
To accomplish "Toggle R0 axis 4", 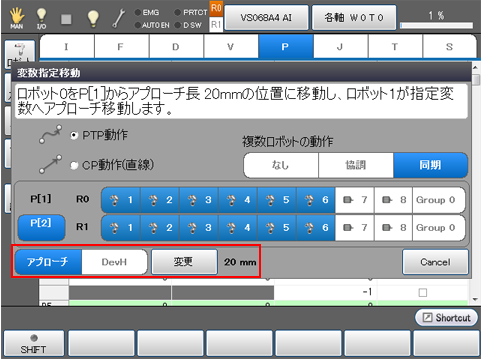I will click(x=238, y=200).
